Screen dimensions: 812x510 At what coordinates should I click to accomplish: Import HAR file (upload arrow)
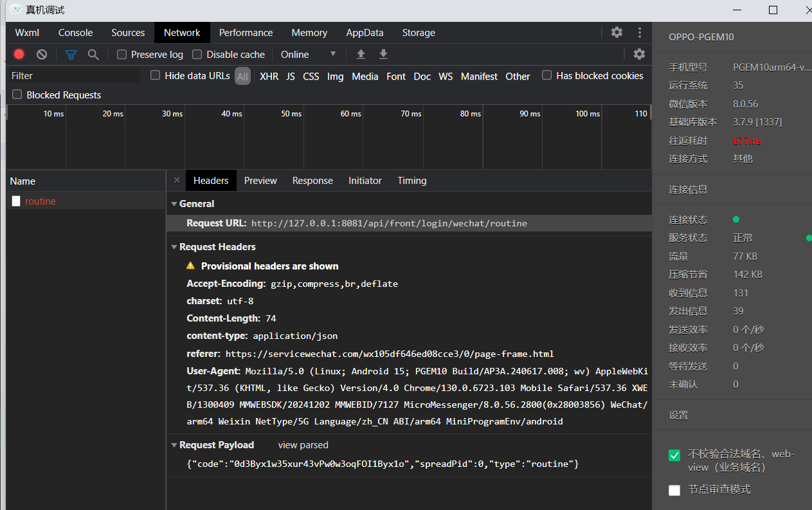click(361, 54)
